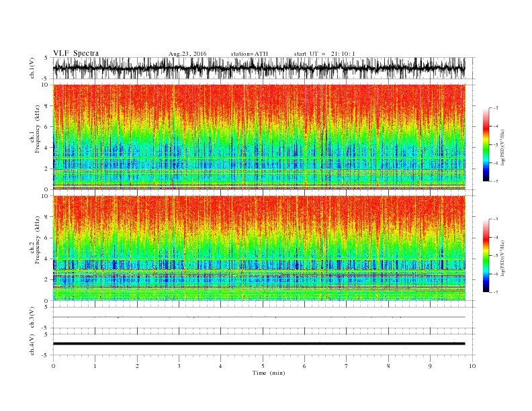Click the date 'Aug.23, 2016' in header

coord(187,54)
